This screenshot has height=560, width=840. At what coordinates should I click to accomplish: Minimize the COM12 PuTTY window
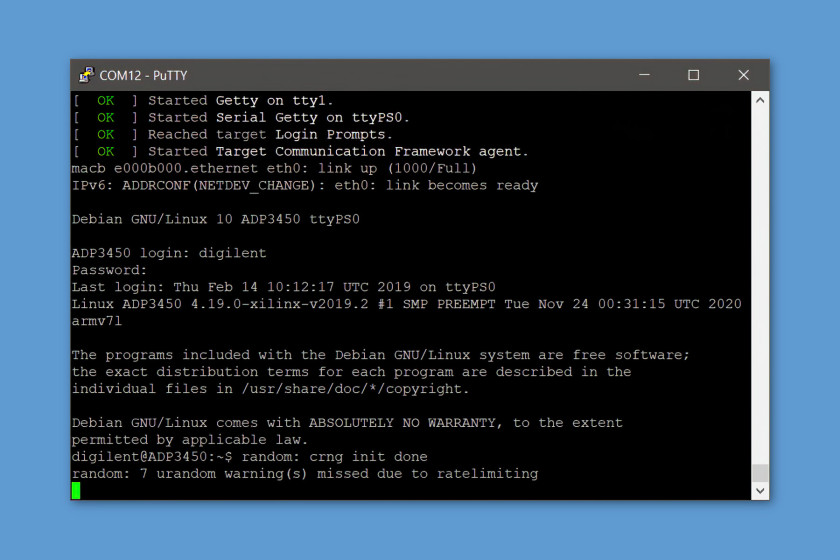pos(644,75)
